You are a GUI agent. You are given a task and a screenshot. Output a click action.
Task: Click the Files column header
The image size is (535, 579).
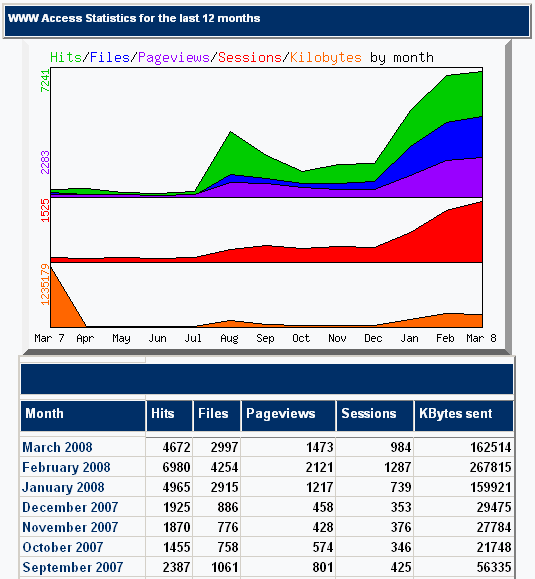[217, 416]
